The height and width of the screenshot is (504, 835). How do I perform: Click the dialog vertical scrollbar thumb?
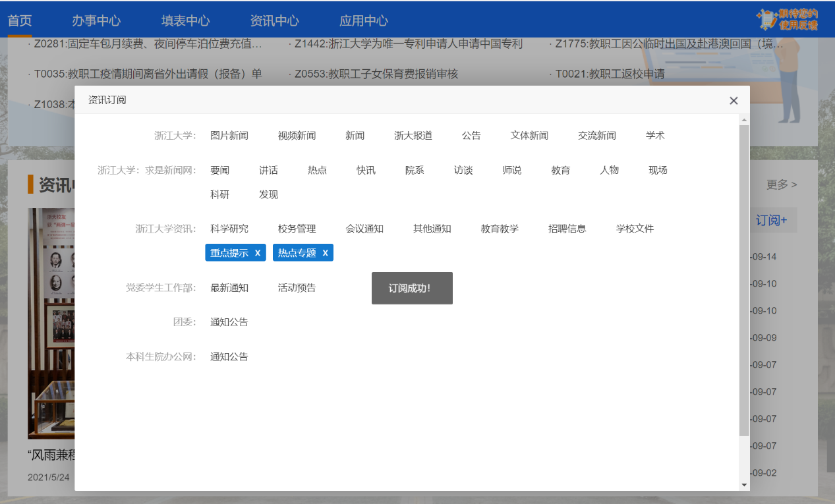pyautogui.click(x=745, y=280)
